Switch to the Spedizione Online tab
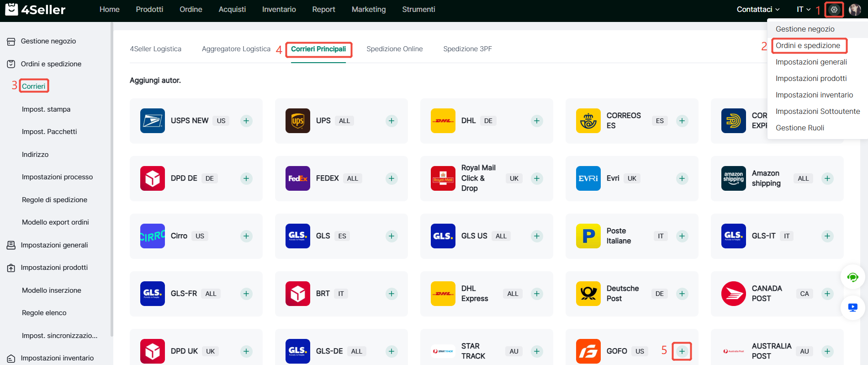This screenshot has width=868, height=365. pos(394,49)
